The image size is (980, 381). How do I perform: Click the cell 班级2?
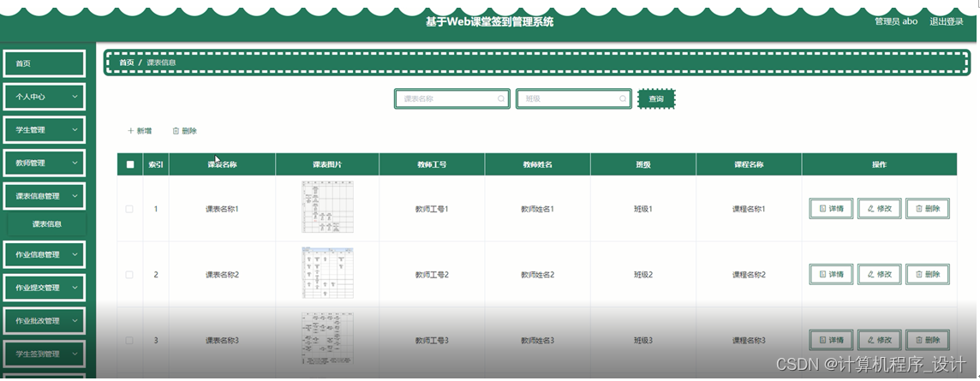(643, 275)
